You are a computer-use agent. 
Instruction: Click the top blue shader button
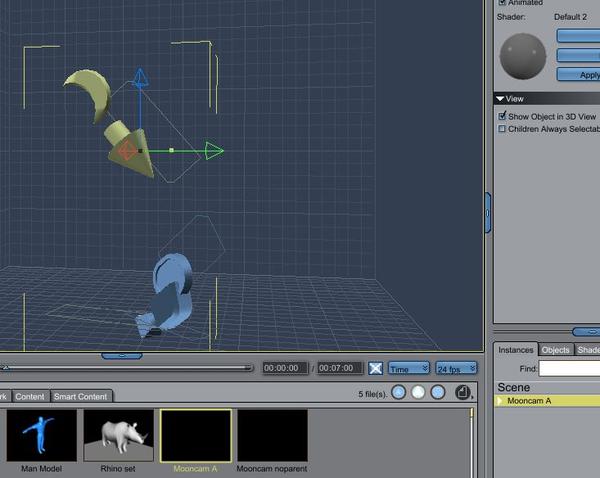tap(579, 36)
